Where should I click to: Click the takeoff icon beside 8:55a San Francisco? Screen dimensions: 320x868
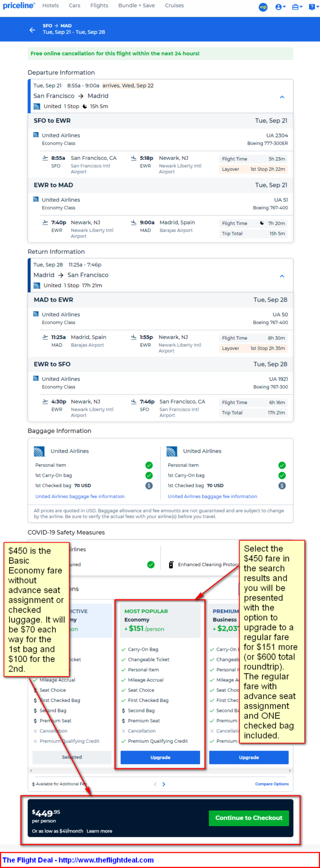tap(45, 158)
